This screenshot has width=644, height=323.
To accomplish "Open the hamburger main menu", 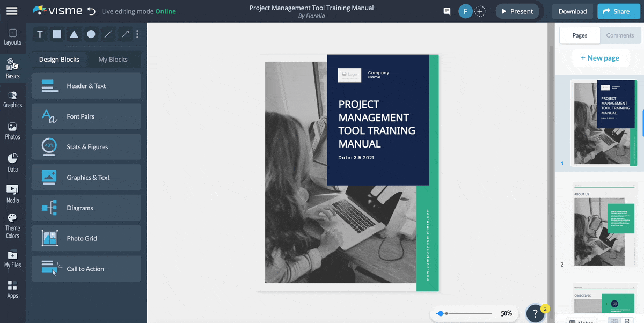I will (x=12, y=11).
